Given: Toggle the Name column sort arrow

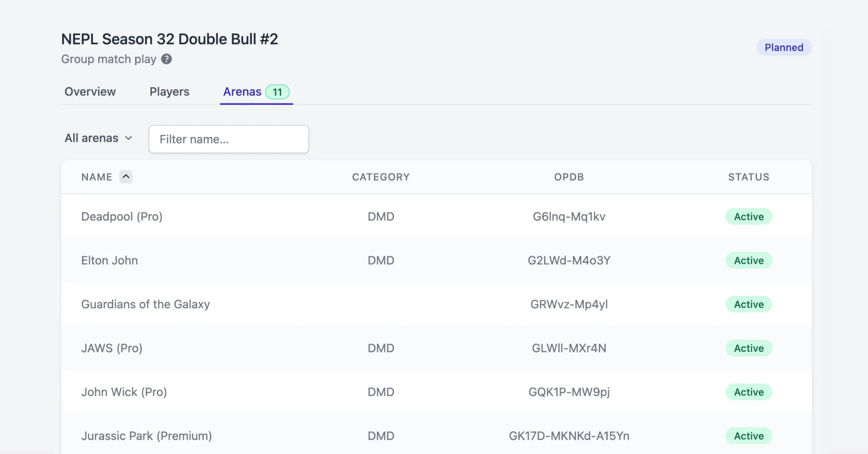Looking at the screenshot, I should tap(126, 177).
